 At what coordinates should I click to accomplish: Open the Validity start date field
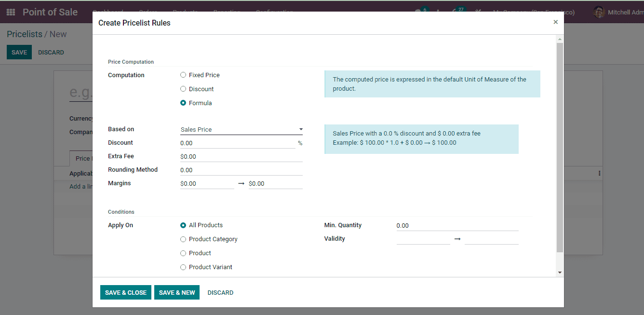tap(423, 239)
